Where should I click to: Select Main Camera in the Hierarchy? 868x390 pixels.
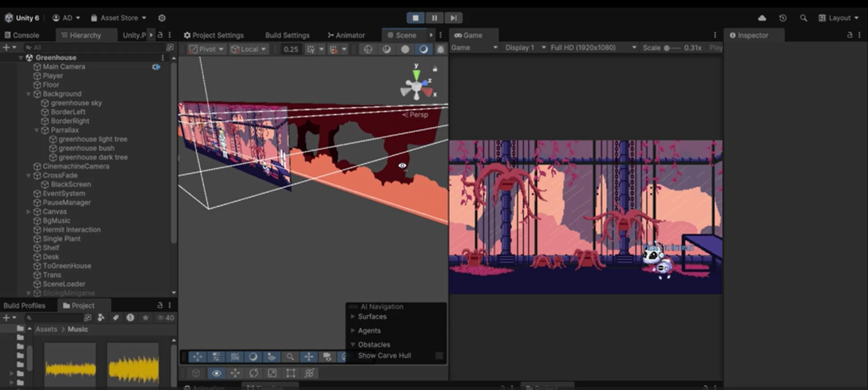(x=63, y=66)
